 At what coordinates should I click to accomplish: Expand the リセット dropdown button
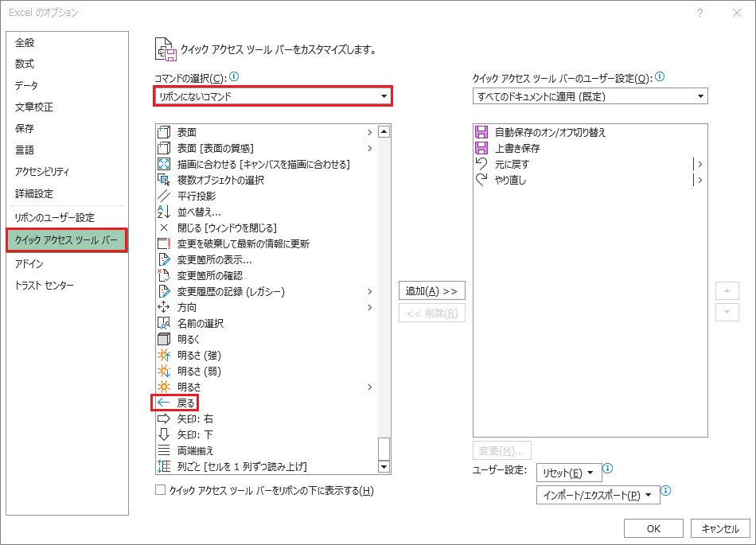pyautogui.click(x=569, y=473)
